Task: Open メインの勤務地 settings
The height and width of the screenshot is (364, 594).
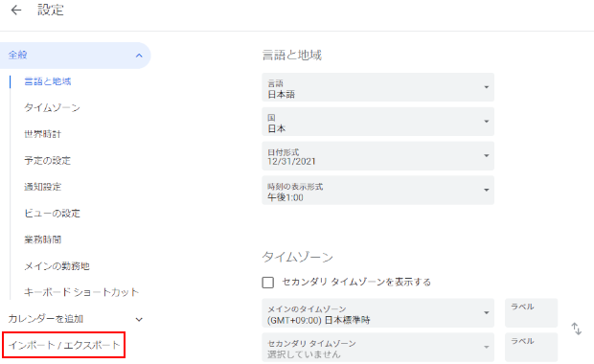Action: pyautogui.click(x=57, y=266)
